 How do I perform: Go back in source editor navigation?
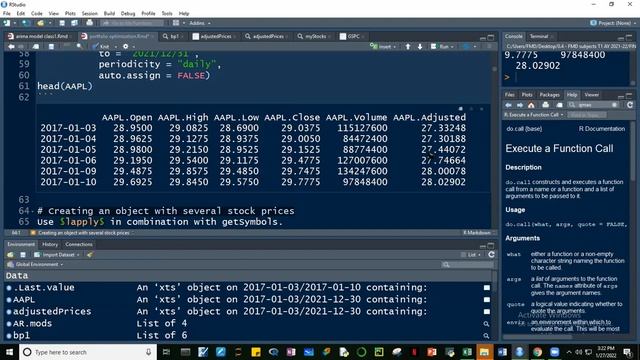[x=11, y=47]
